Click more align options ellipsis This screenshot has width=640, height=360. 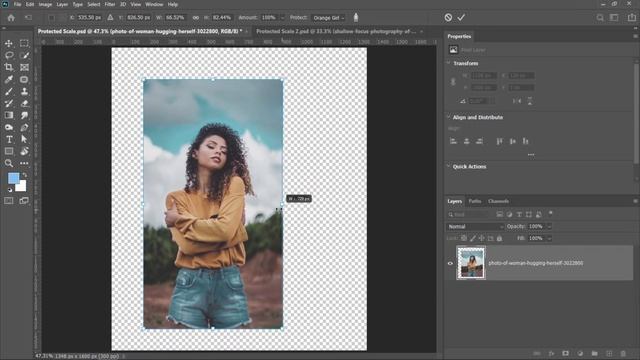pyautogui.click(x=531, y=155)
